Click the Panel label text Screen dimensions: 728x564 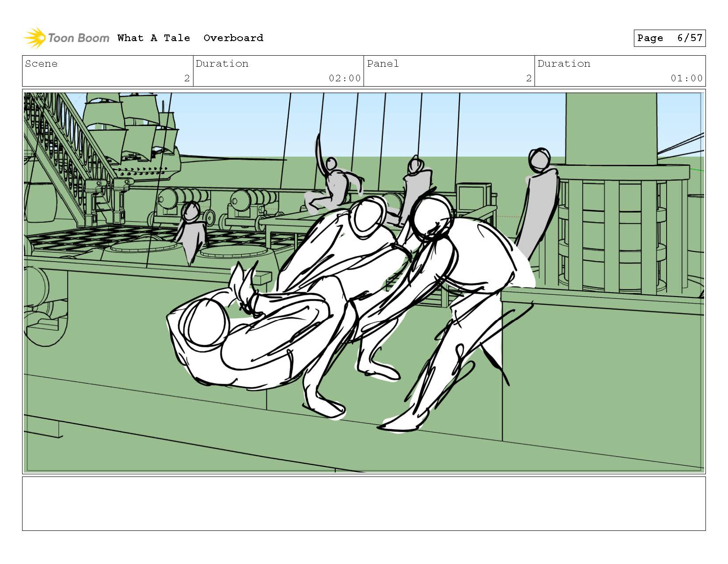click(383, 64)
